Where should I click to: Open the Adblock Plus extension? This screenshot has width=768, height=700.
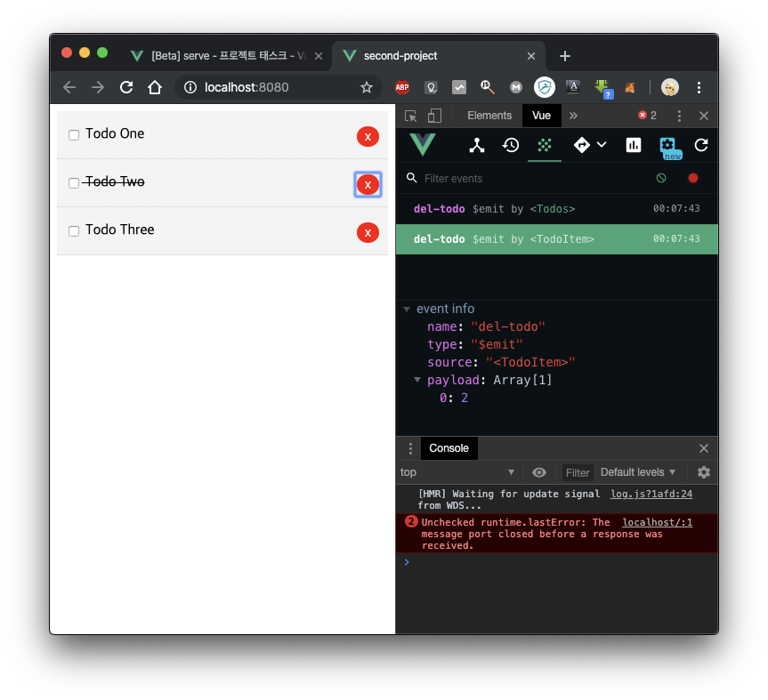[402, 87]
